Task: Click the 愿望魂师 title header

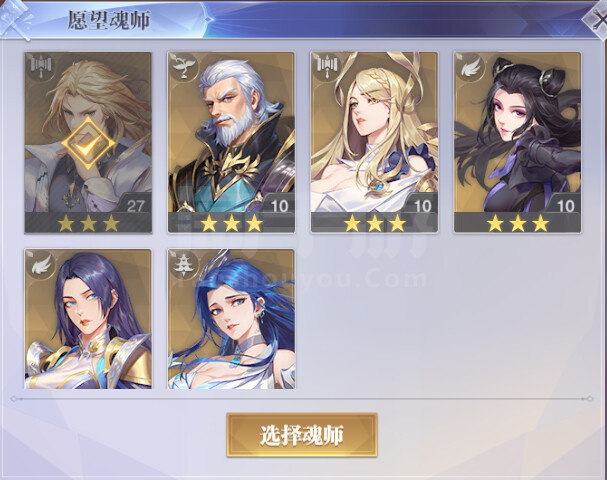Action: 109,21
